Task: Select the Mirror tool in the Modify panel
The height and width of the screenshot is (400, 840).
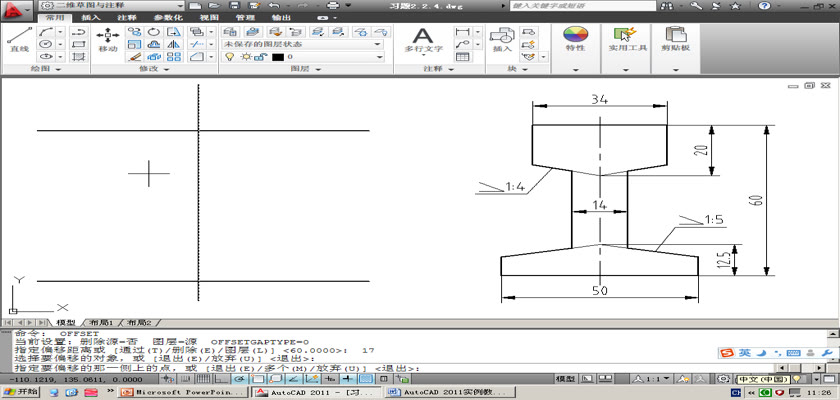Action: 174,44
